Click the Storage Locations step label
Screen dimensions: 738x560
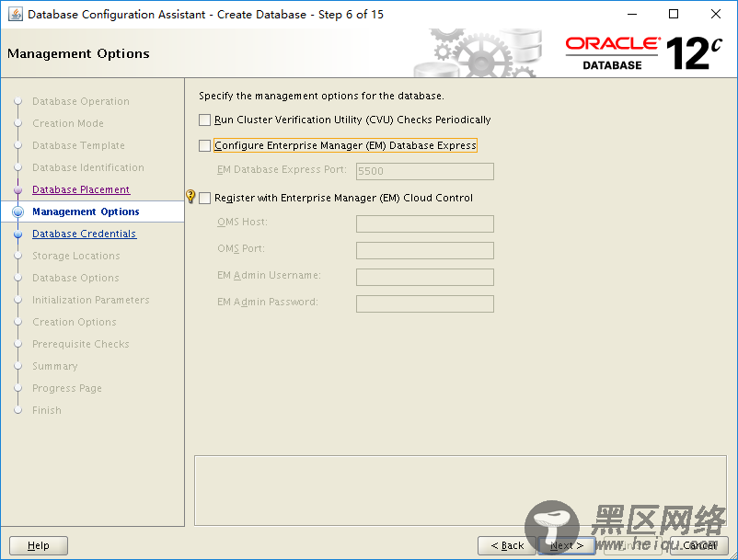[x=75, y=256]
